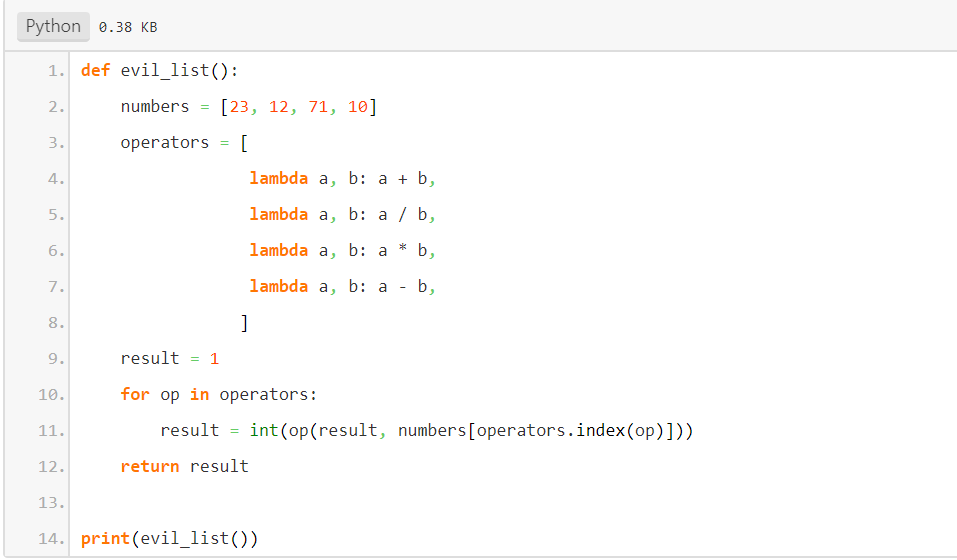Click line number 1 in the gutter

pyautogui.click(x=56, y=71)
